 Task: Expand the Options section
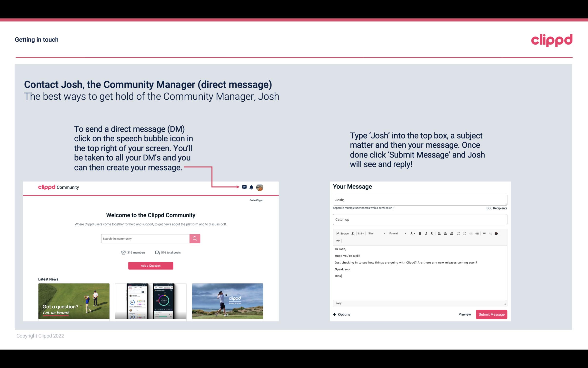click(342, 314)
